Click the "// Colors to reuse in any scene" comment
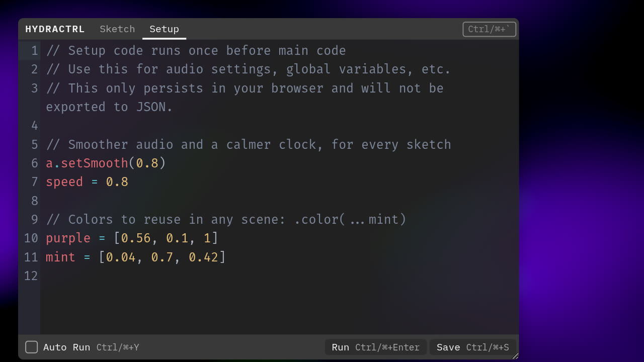 (x=226, y=220)
